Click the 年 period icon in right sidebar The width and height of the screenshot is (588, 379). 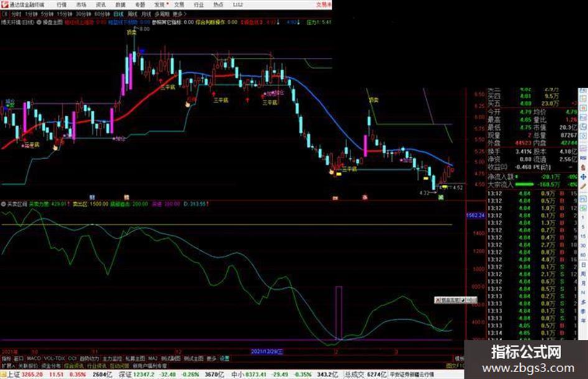coord(583,321)
